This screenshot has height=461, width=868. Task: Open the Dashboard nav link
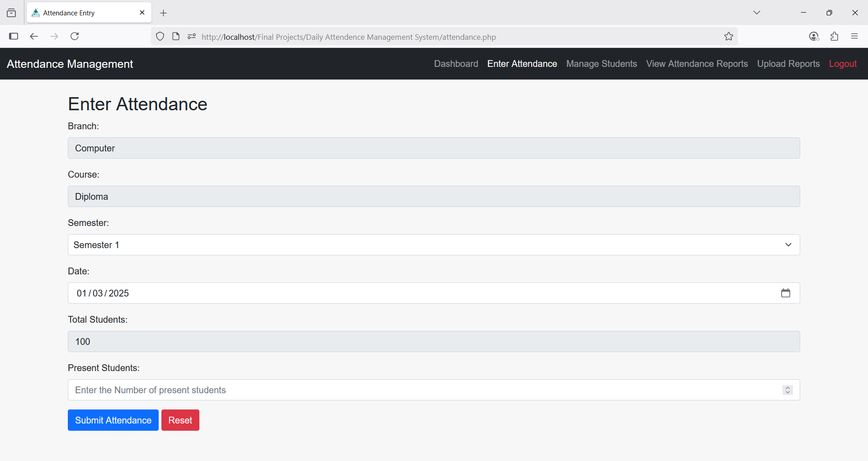click(x=456, y=64)
